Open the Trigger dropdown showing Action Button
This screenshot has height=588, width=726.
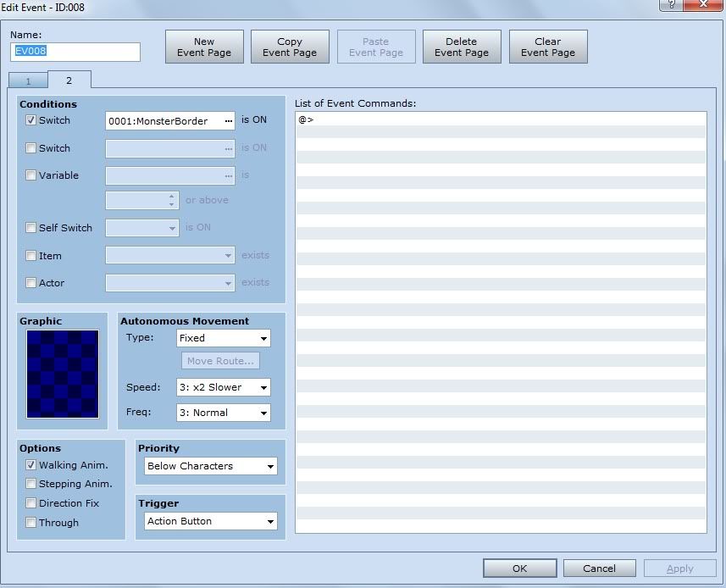[210, 521]
